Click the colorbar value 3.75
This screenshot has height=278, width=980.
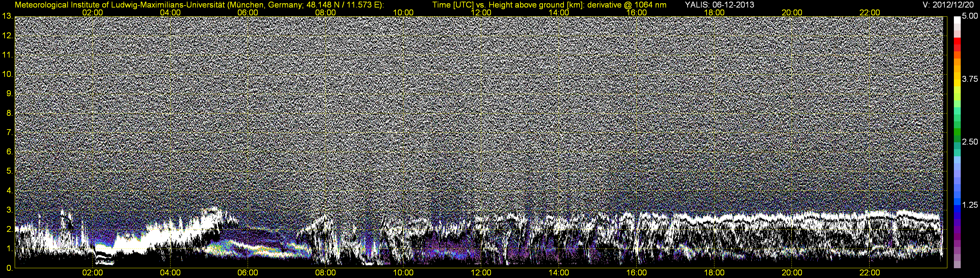(969, 79)
